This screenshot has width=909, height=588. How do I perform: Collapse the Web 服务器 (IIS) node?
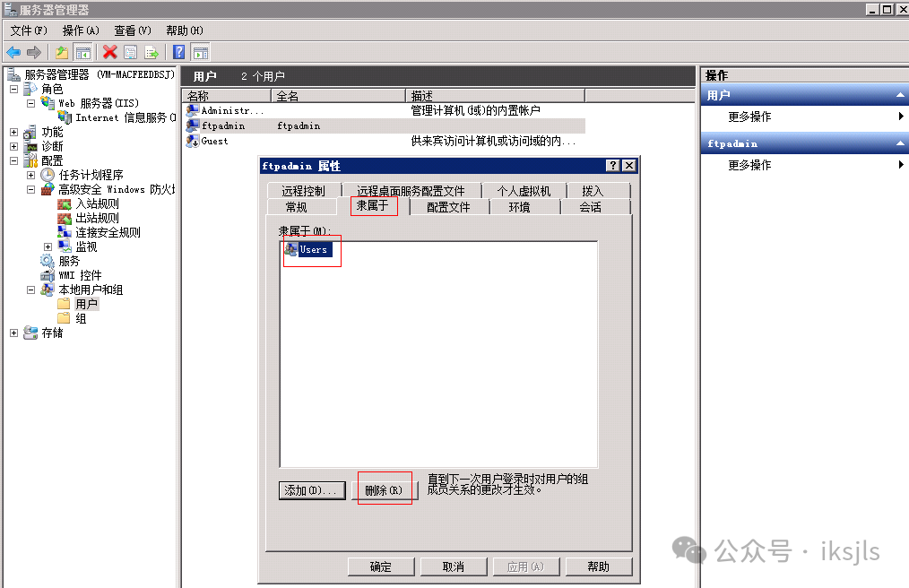[x=30, y=103]
